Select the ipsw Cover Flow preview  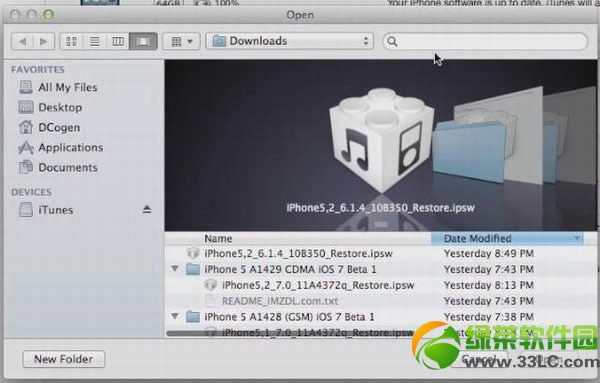pyautogui.click(x=381, y=140)
